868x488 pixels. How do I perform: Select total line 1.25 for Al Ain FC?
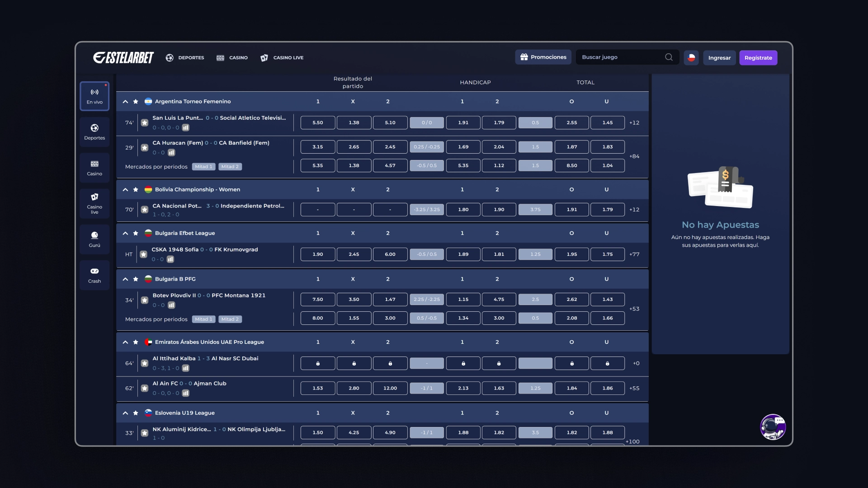[535, 388]
